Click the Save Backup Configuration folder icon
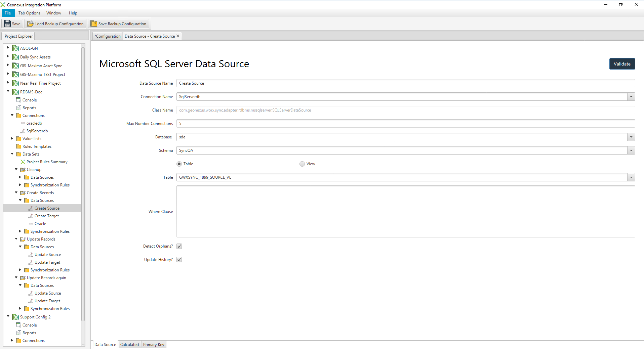644x349 pixels. (94, 24)
